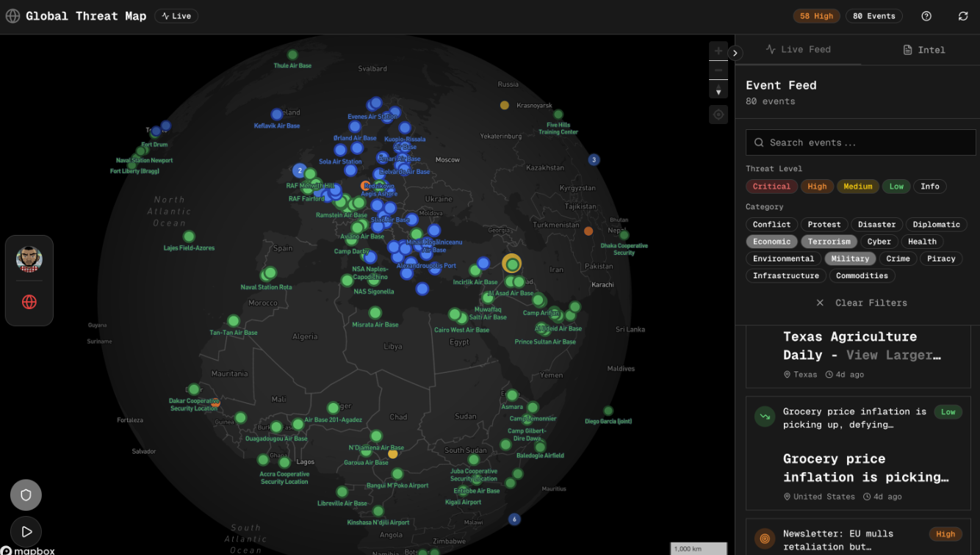
Task: Refresh the threat data with the reload icon
Action: [x=963, y=16]
